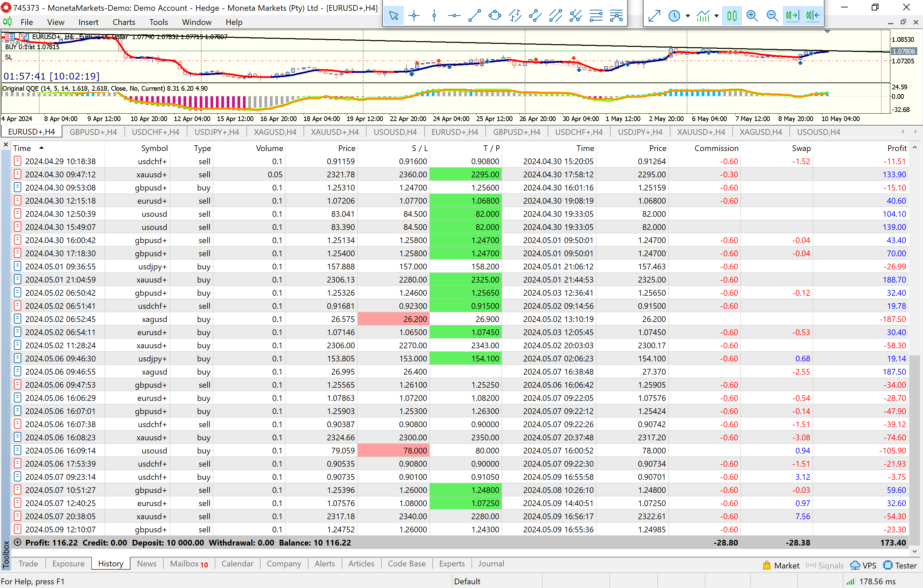Select the horizontal line drawing tool

454,16
